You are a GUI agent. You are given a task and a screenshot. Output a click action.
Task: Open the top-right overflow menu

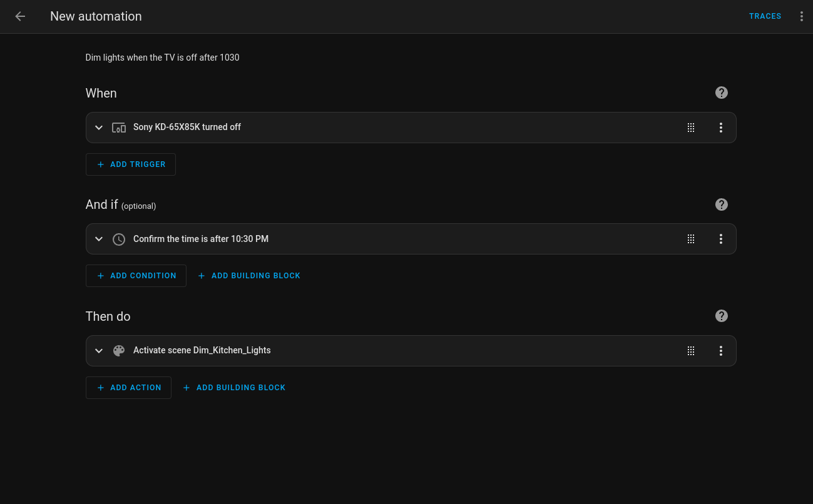tap(801, 16)
